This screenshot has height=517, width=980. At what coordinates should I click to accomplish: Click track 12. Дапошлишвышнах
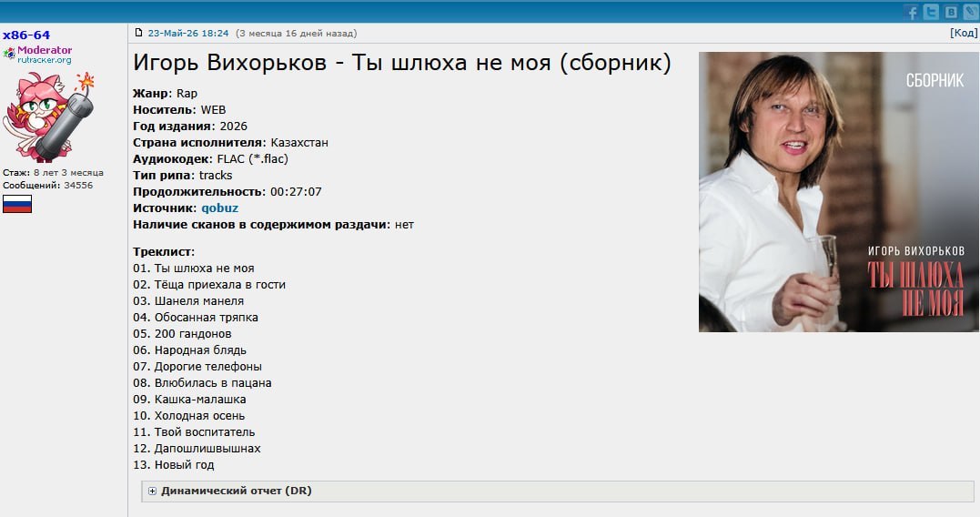point(197,448)
